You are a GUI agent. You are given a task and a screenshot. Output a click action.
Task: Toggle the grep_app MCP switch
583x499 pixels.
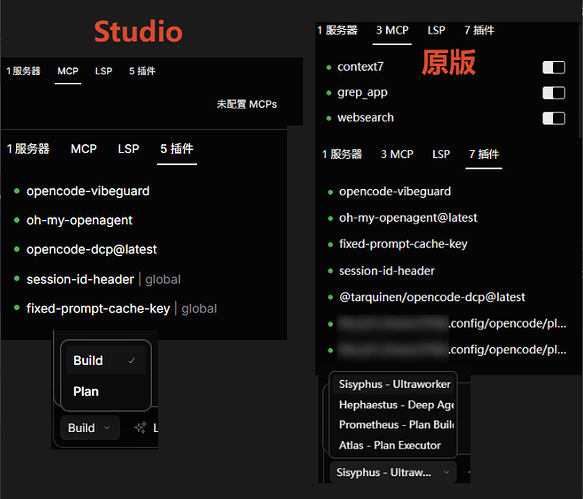click(x=554, y=93)
